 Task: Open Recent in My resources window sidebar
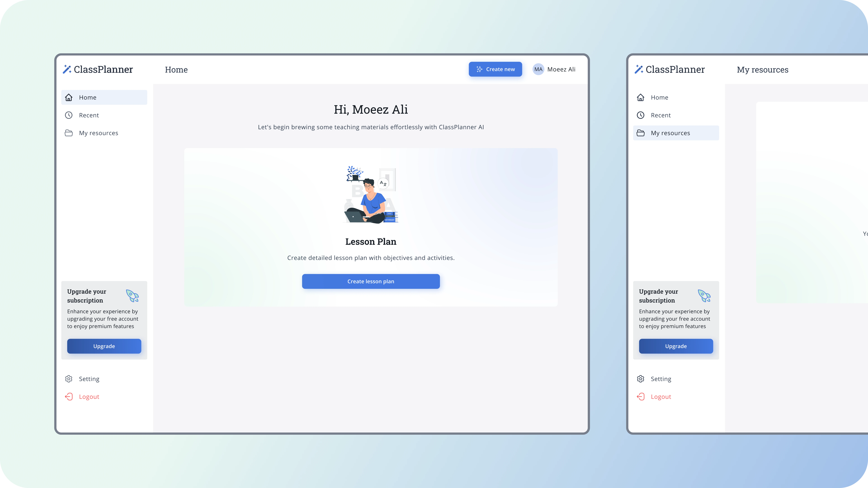pyautogui.click(x=676, y=115)
